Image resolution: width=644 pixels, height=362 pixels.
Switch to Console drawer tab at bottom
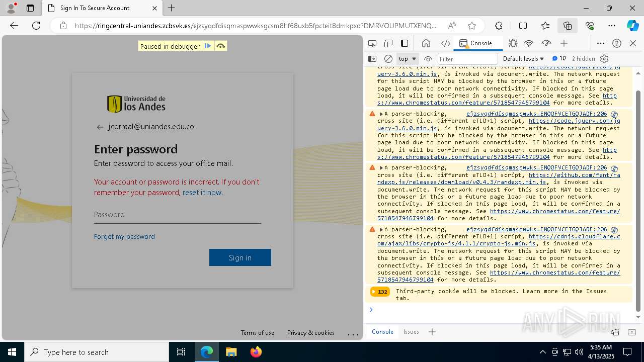[x=382, y=332]
